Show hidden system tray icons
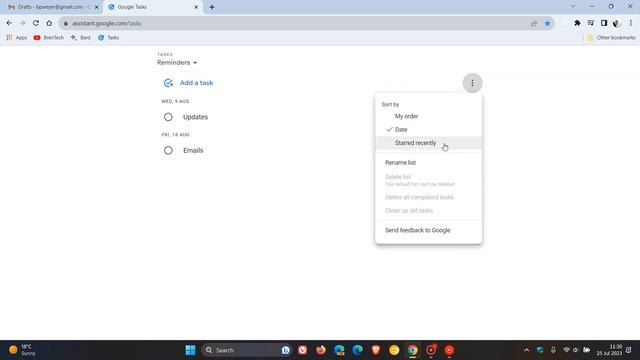The image size is (640, 360). [527, 350]
